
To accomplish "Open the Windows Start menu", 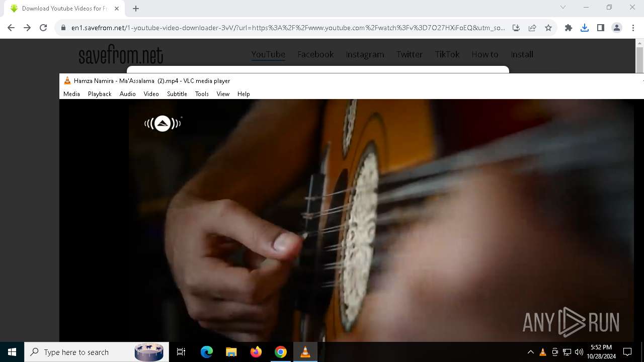I will click(x=12, y=352).
